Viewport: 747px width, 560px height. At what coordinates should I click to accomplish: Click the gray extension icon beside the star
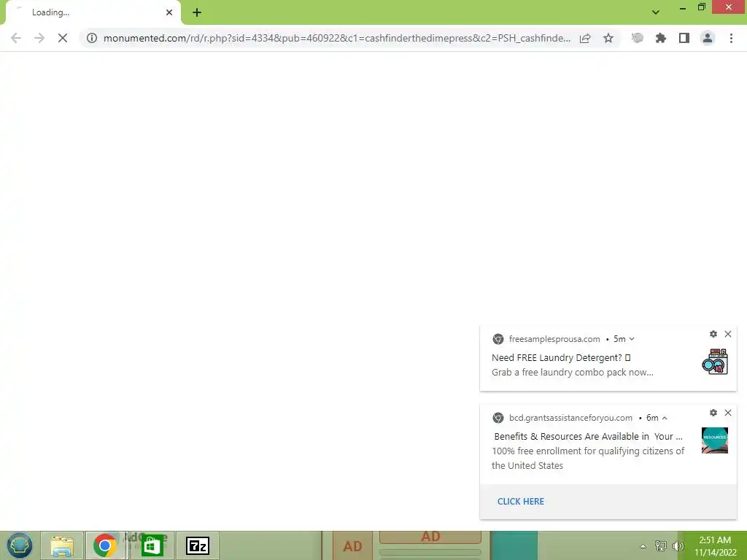click(x=637, y=38)
